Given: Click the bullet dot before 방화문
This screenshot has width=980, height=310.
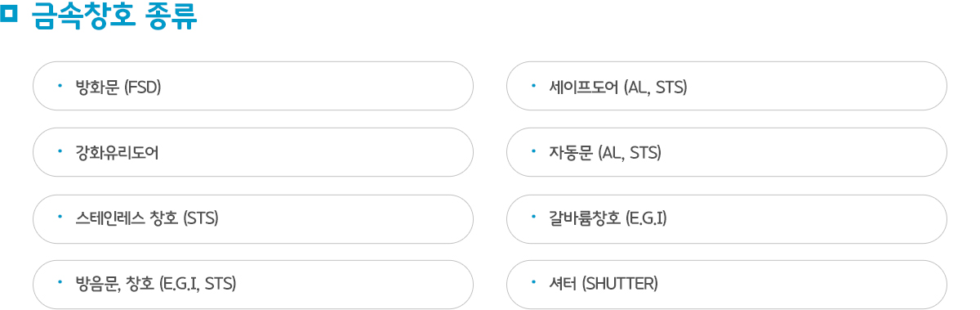Looking at the screenshot, I should tap(60, 84).
